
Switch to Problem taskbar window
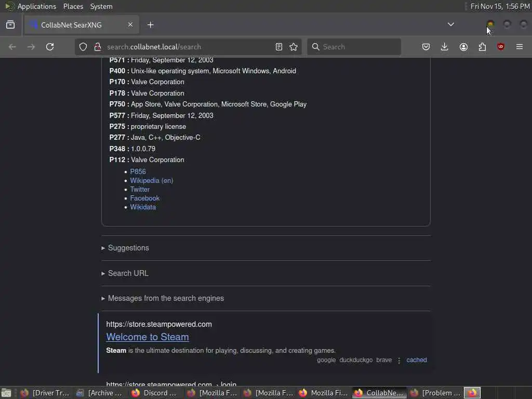click(435, 393)
